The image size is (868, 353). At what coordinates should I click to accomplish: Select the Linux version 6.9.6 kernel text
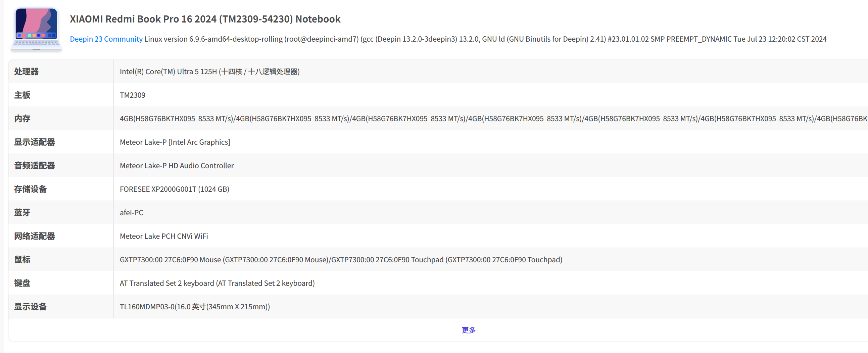[x=485, y=39]
